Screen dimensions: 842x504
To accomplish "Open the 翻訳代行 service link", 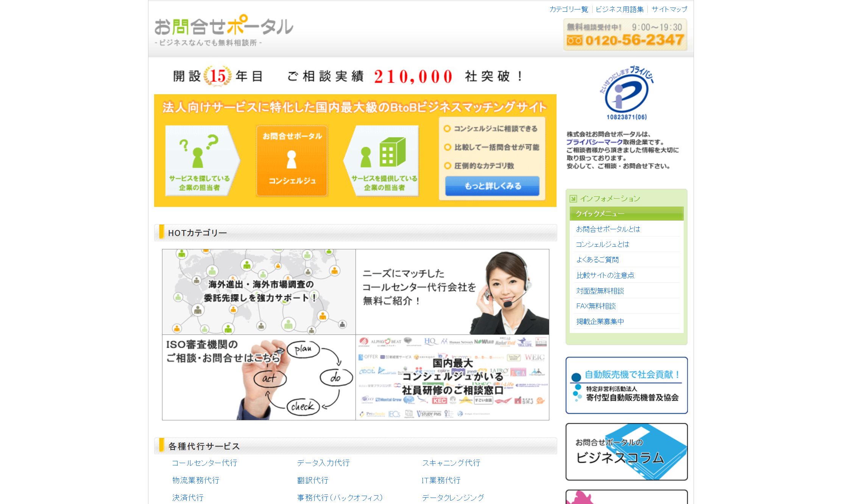I will click(x=313, y=480).
